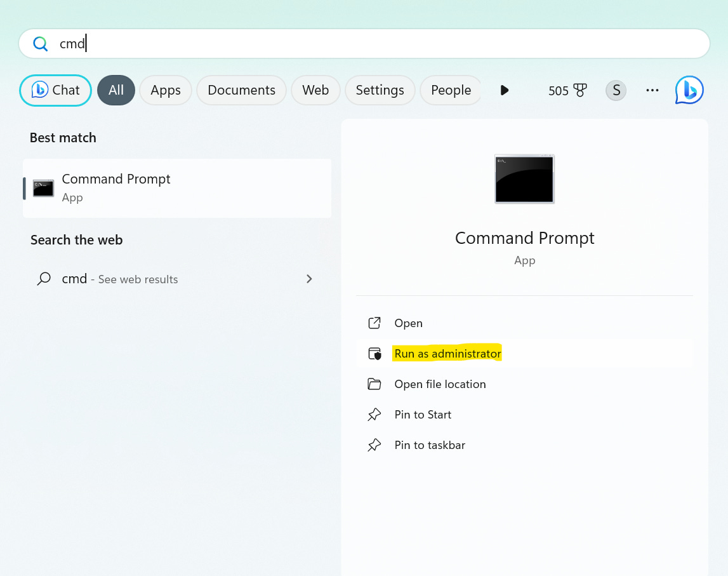Open your account via the S avatar
This screenshot has height=576, width=728.
tap(616, 90)
